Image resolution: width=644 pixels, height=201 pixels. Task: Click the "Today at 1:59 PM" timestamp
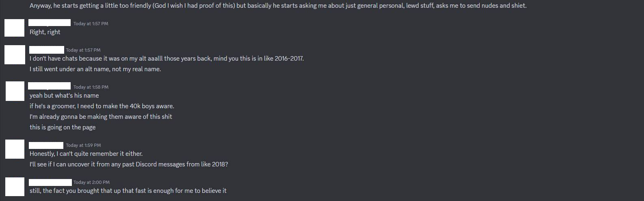click(x=83, y=145)
